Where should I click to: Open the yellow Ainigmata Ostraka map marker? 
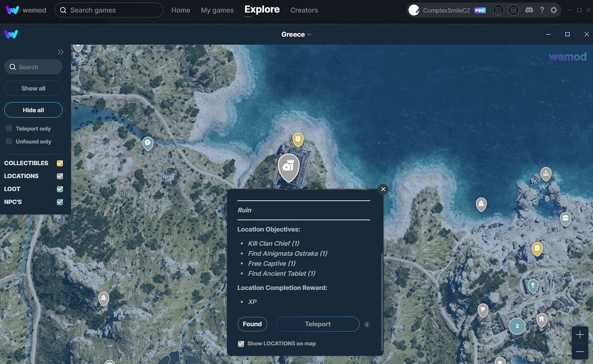(299, 139)
